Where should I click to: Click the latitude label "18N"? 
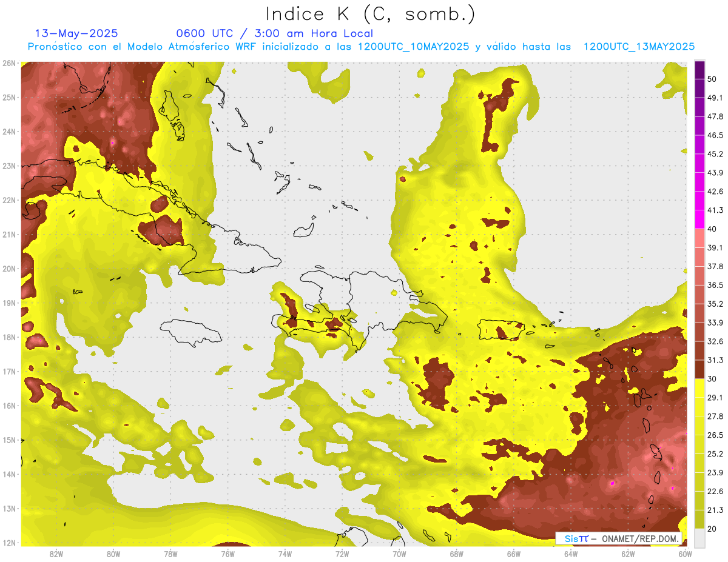(9, 337)
